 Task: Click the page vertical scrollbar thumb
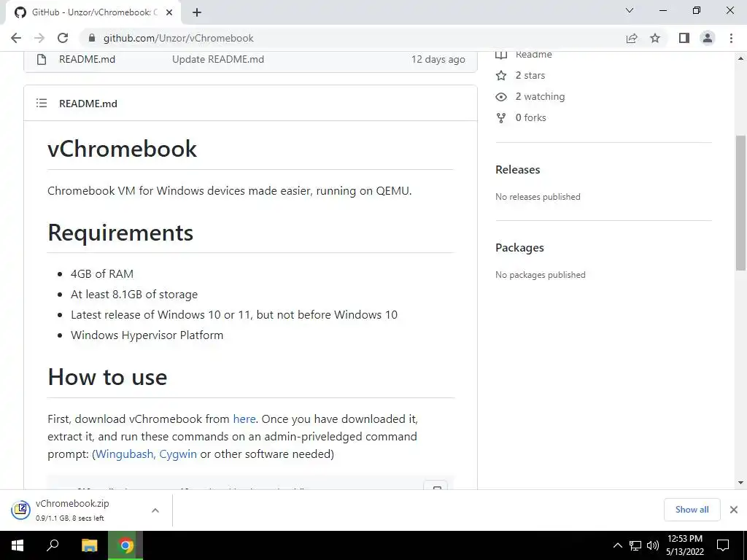tap(740, 203)
